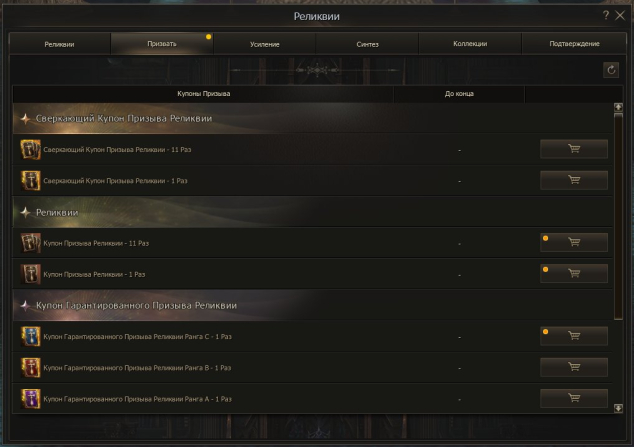Click cart button for Ранга A coupon
This screenshot has height=447, width=634.
point(574,398)
